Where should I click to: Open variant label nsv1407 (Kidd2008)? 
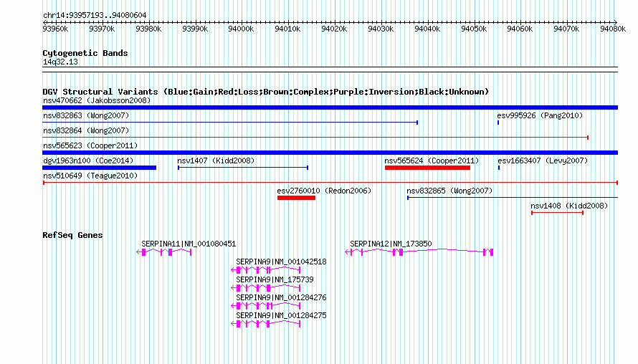pyautogui.click(x=216, y=161)
